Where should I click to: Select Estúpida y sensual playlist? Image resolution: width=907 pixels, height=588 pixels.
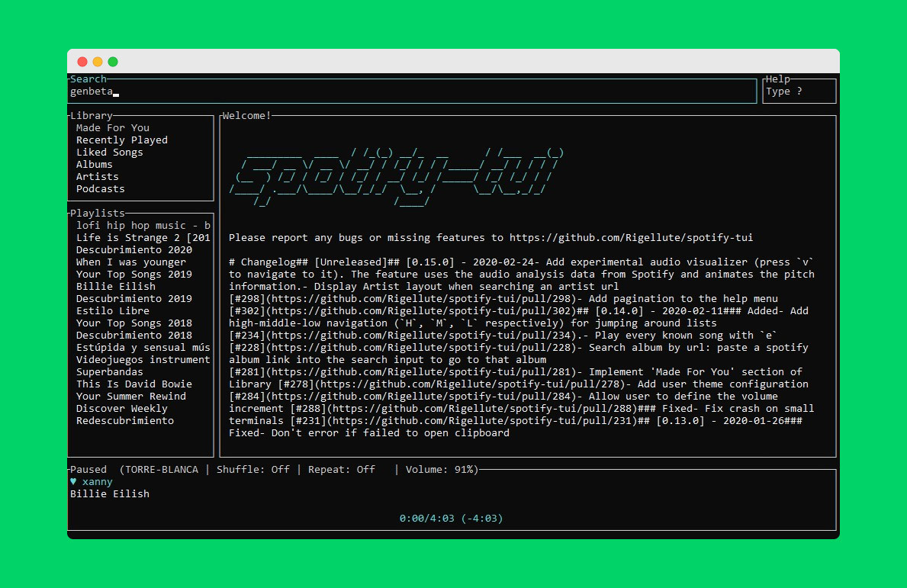pos(143,347)
